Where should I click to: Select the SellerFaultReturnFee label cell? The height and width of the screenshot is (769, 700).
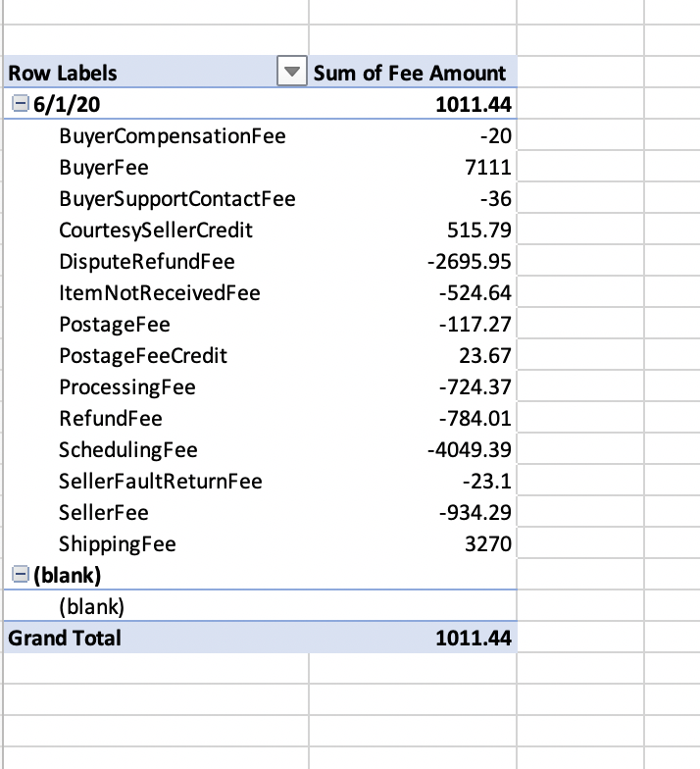tap(160, 482)
